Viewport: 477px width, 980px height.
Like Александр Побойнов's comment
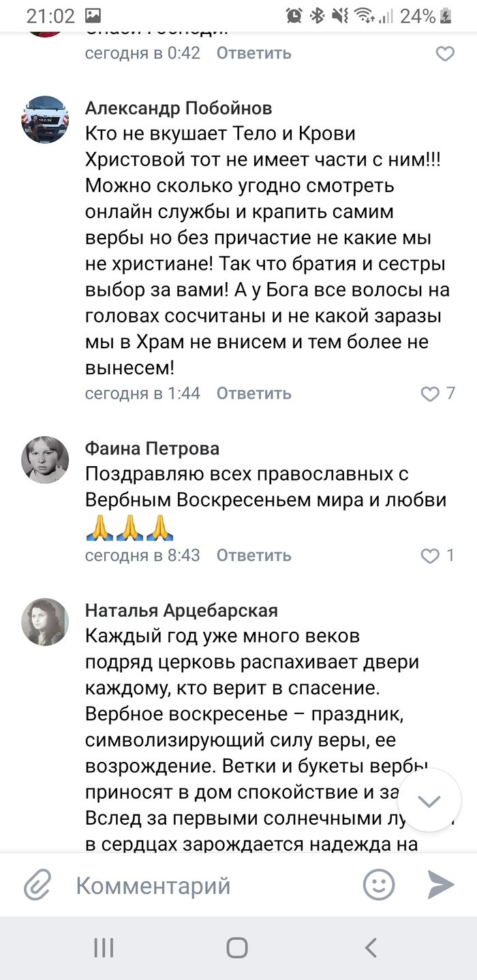(431, 394)
